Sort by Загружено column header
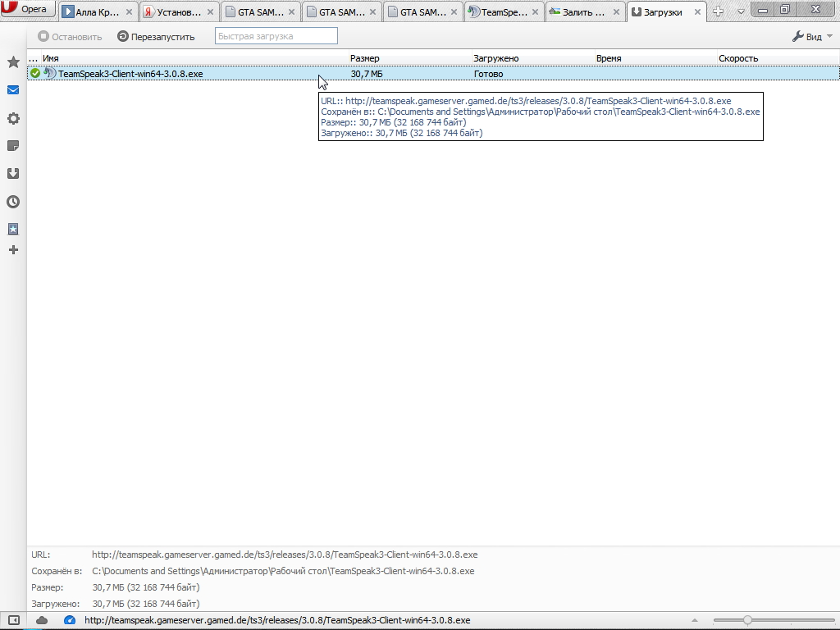This screenshot has height=630, width=840. click(533, 58)
